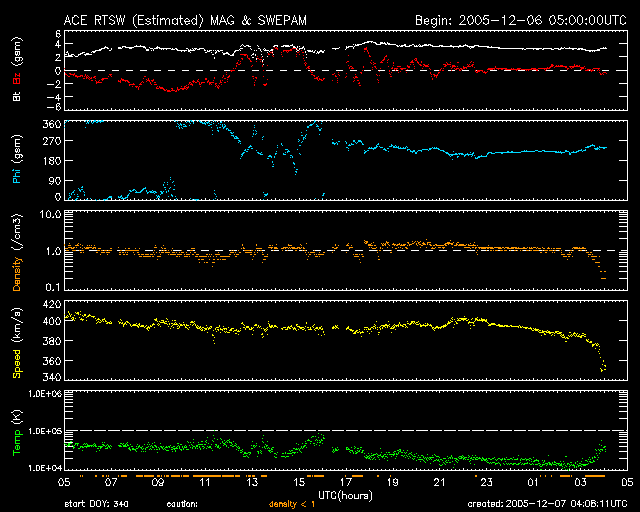Click the "90" tick on the Phi axis
The image size is (640, 512).
pyautogui.click(x=55, y=180)
